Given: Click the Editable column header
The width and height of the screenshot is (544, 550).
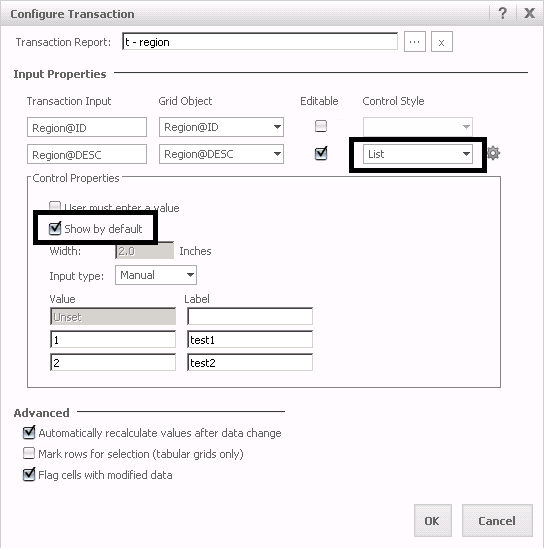Looking at the screenshot, I should [x=319, y=101].
